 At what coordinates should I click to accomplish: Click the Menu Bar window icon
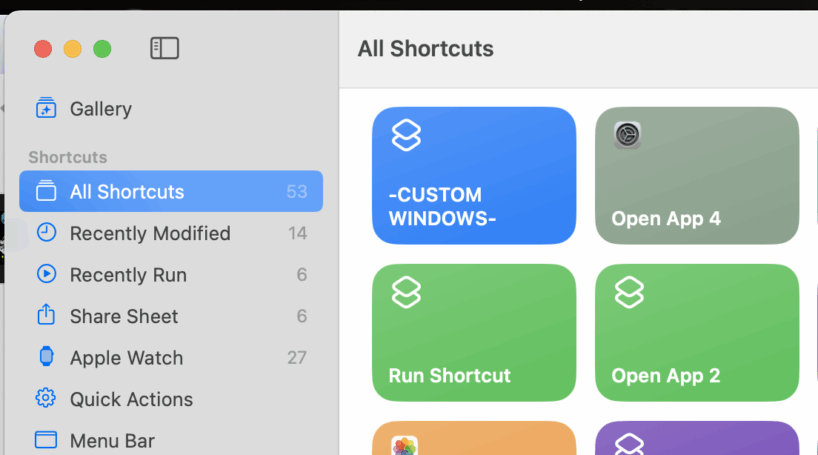pos(46,439)
